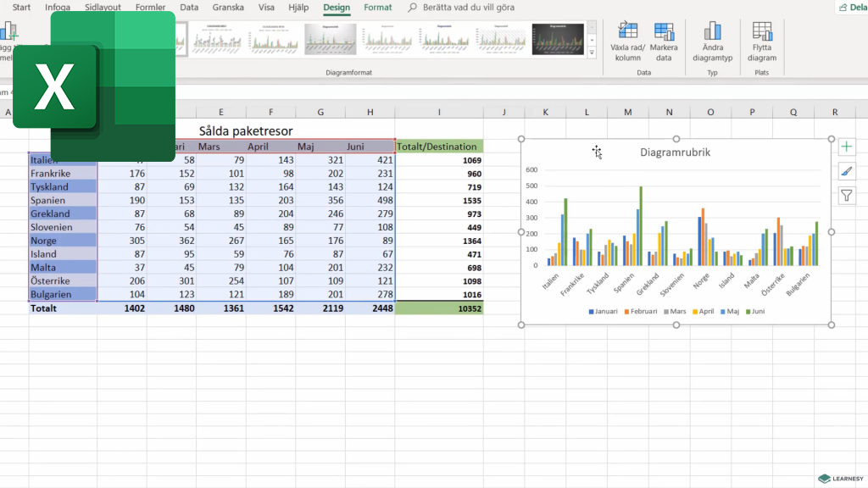Click the April column header cell
This screenshot has width=868, height=488.
(270, 147)
